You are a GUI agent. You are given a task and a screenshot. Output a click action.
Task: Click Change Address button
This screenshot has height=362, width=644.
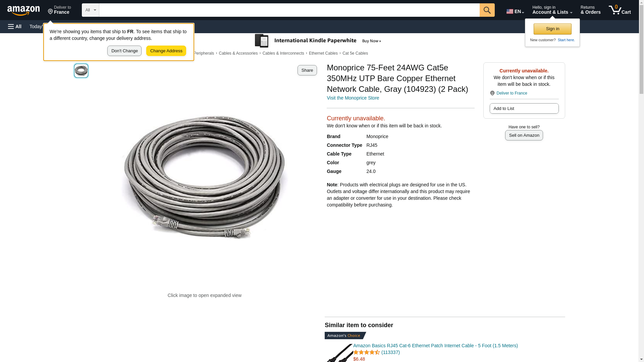[x=166, y=51]
